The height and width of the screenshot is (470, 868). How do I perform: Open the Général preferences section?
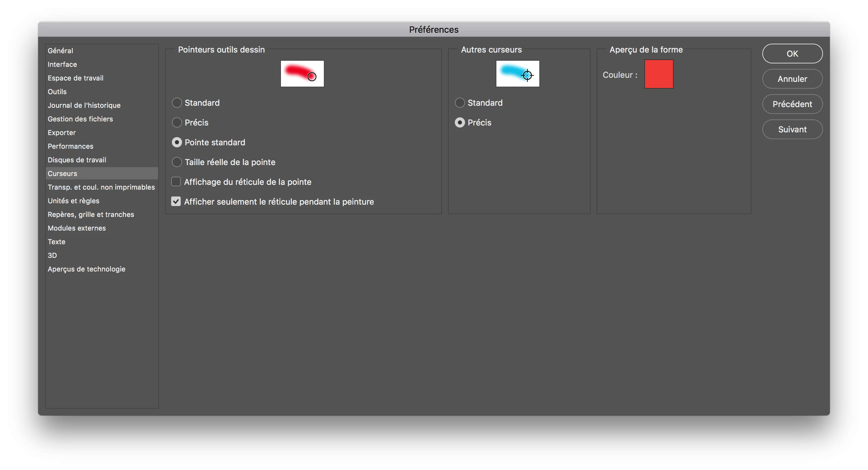point(60,51)
